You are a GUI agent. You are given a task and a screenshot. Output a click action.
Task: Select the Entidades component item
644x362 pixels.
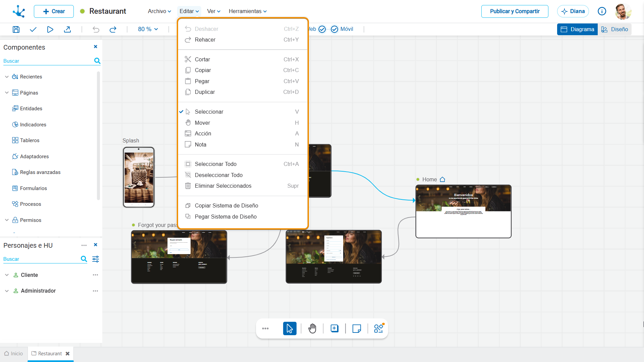[x=27, y=109]
